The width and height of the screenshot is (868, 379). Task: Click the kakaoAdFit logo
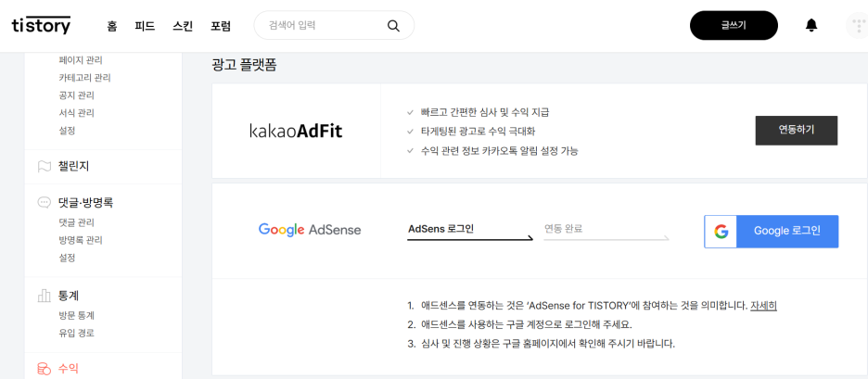pos(296,132)
